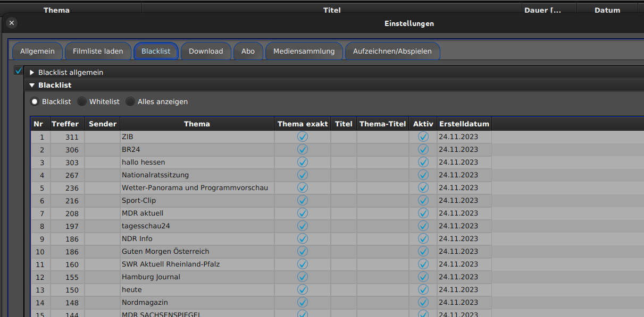
Task: Toggle Aktiv check for Hamburg Journal
Action: coord(423,277)
